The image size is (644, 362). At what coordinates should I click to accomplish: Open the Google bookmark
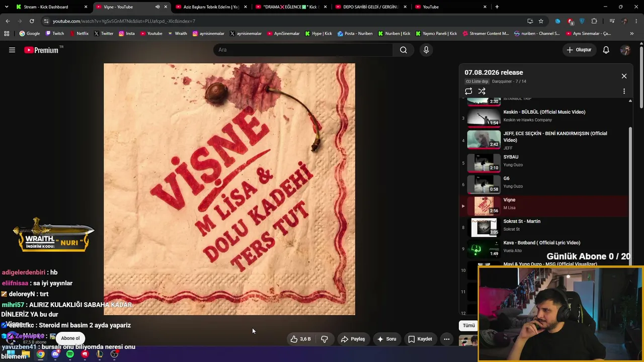tap(30, 34)
